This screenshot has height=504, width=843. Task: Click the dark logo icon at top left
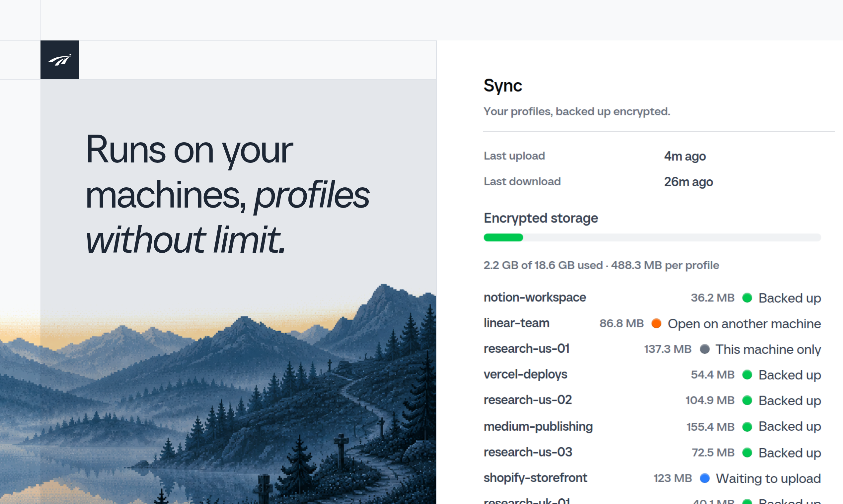59,60
